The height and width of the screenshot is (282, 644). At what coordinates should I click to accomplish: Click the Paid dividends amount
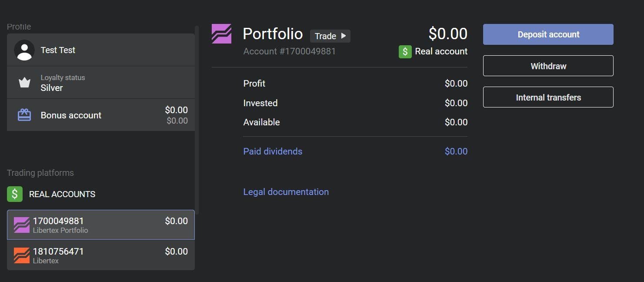pos(456,151)
